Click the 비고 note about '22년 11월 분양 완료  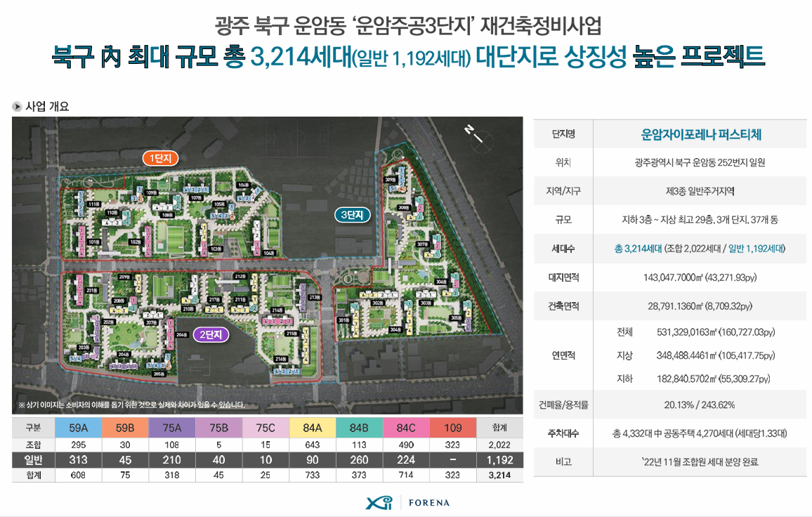click(x=700, y=462)
